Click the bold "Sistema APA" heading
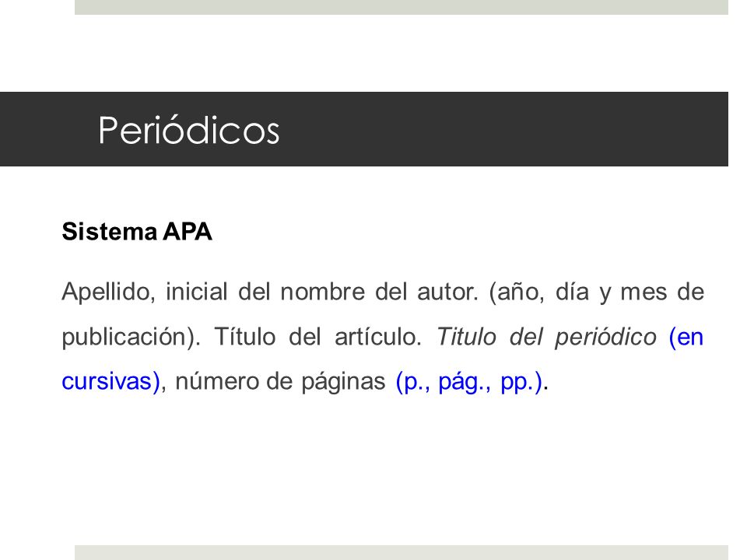Viewport: 747px width, 560px height. [x=137, y=232]
